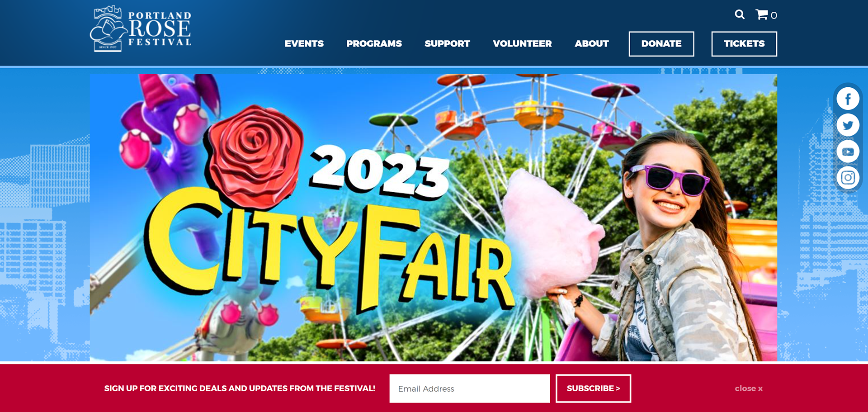Open the YouTube channel icon

pos(848,152)
